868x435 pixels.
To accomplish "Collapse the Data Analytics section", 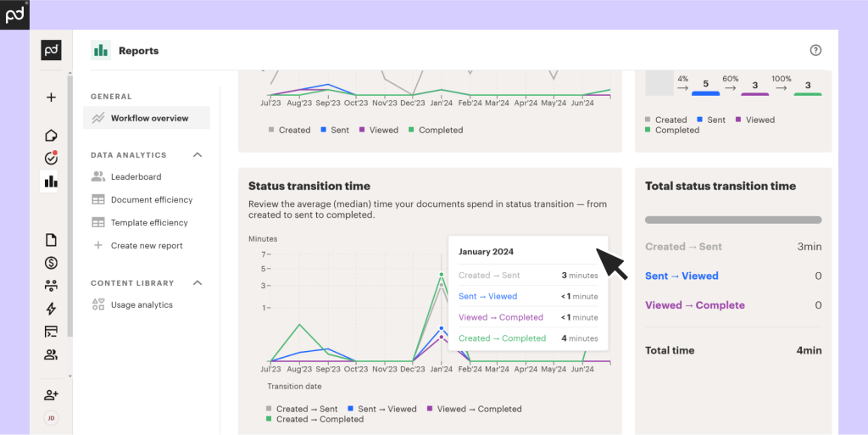I will 198,155.
